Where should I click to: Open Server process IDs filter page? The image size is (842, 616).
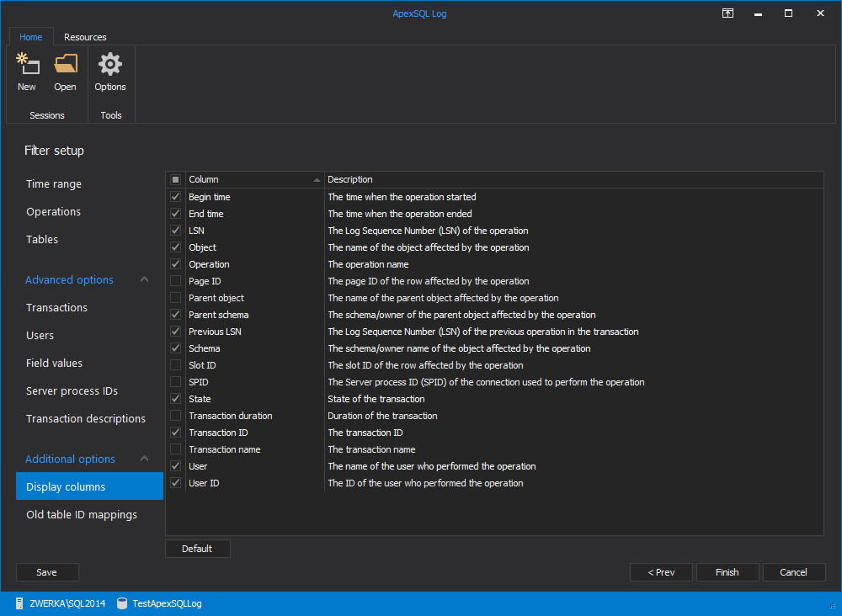[72, 391]
